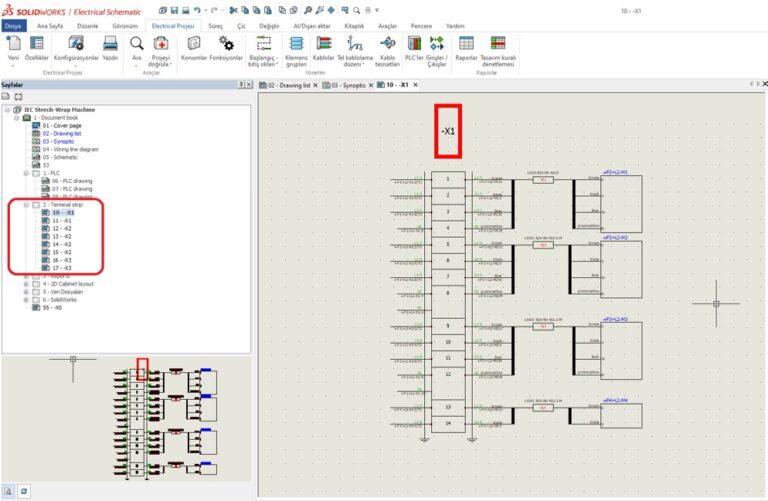
Task: Close the 02 - Drawing list tab
Action: click(x=315, y=86)
